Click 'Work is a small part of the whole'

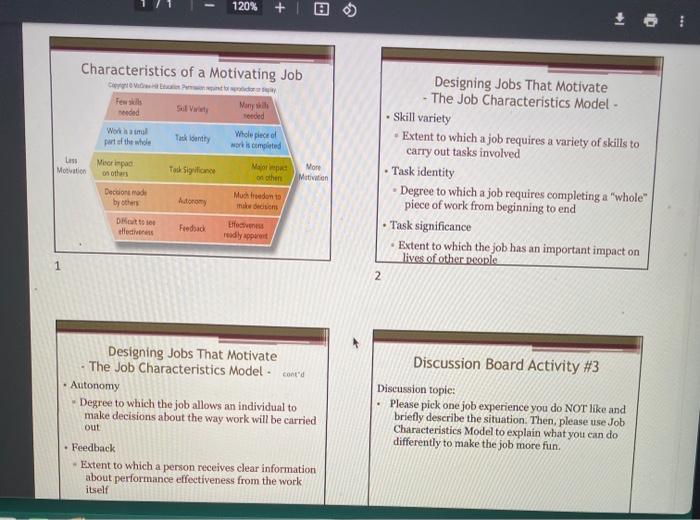click(127, 136)
